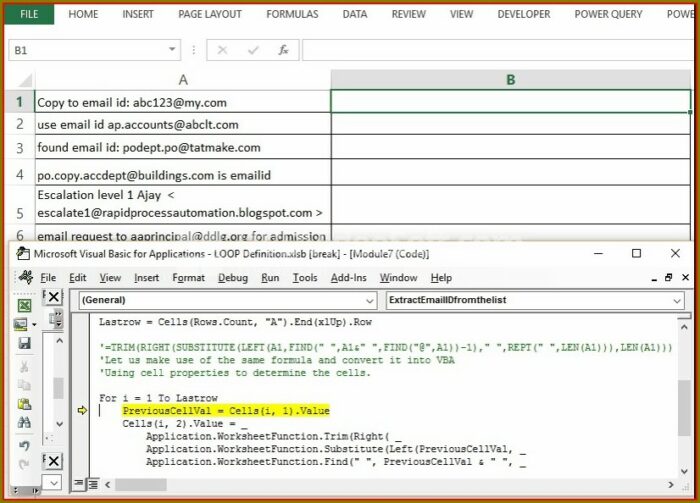Open the POWER QUERY tab
Screen dimensions: 700x503
pyautogui.click(x=608, y=14)
